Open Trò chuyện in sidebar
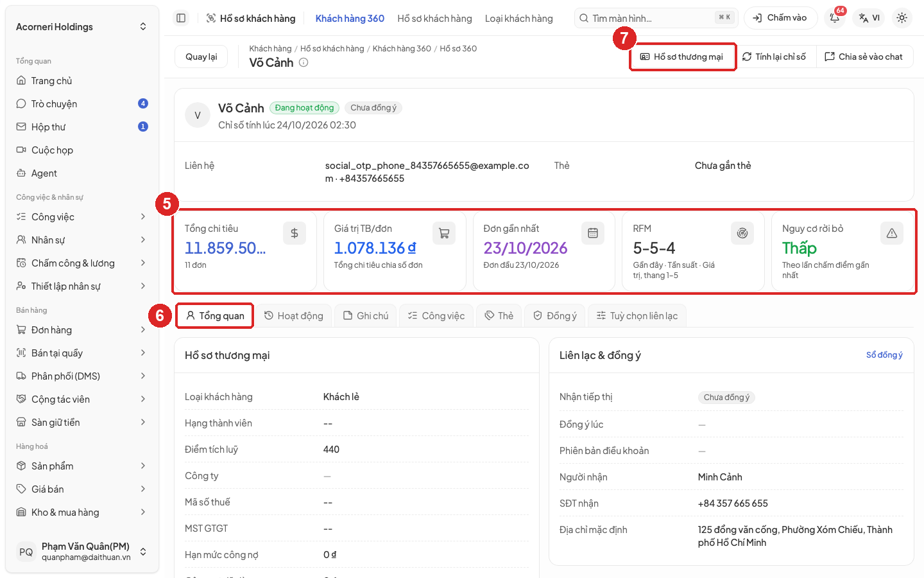This screenshot has height=578, width=924. [x=82, y=104]
